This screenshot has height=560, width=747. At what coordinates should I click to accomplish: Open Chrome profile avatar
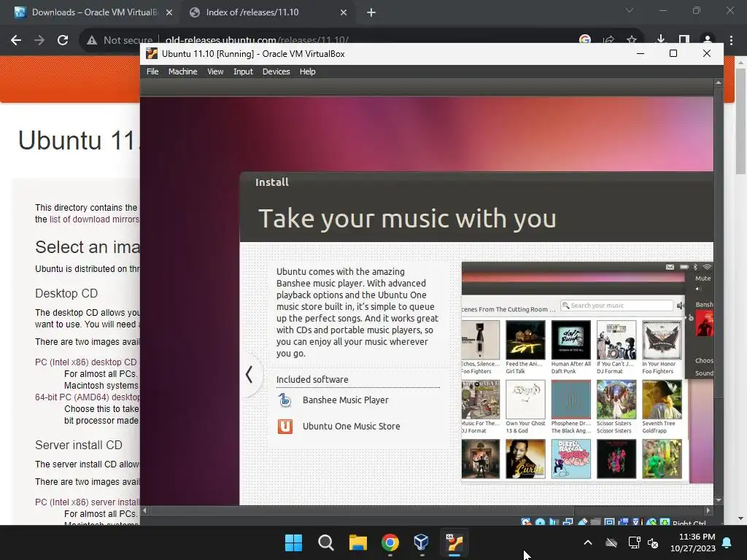(x=708, y=39)
